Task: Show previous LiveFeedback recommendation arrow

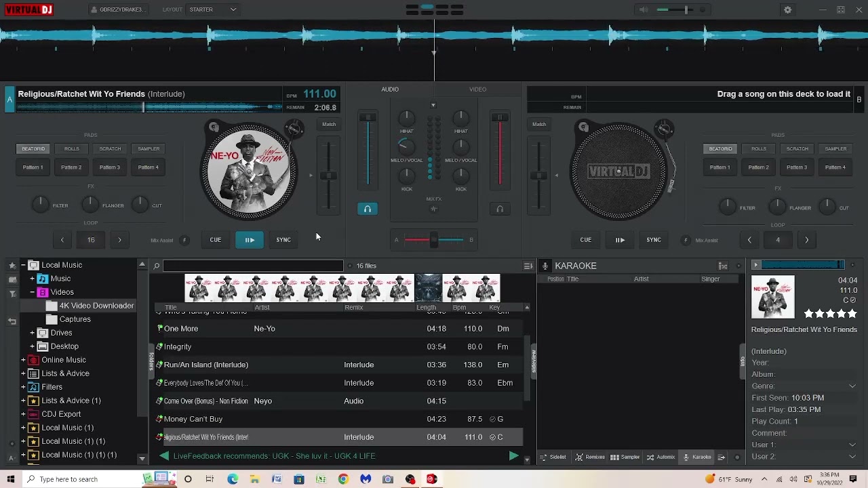Action: (164, 456)
